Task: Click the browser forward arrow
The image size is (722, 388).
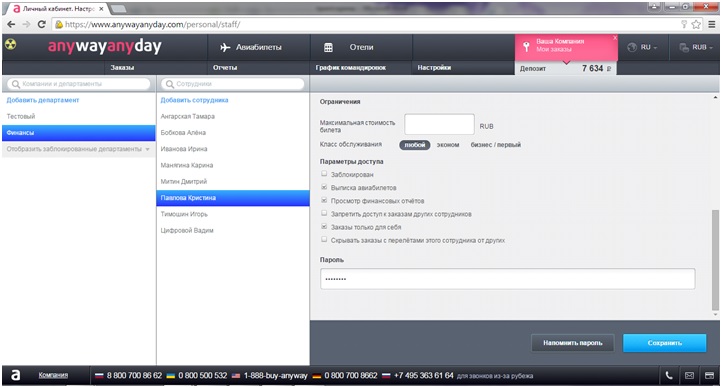Action: click(x=26, y=24)
